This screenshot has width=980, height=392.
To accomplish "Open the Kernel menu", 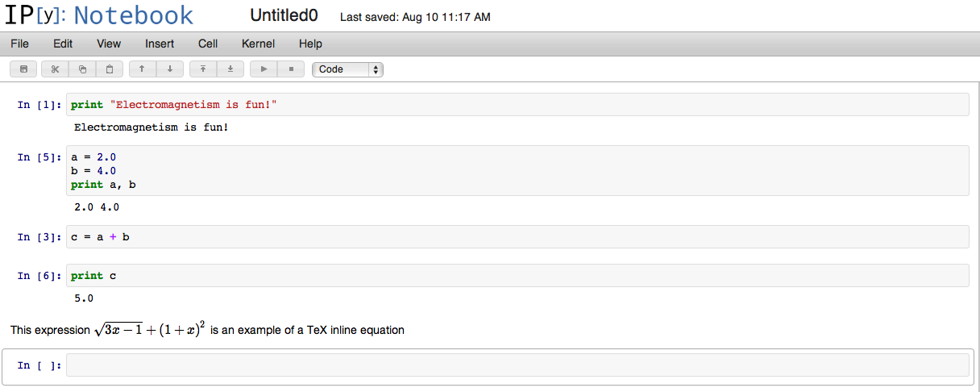I will pyautogui.click(x=258, y=44).
